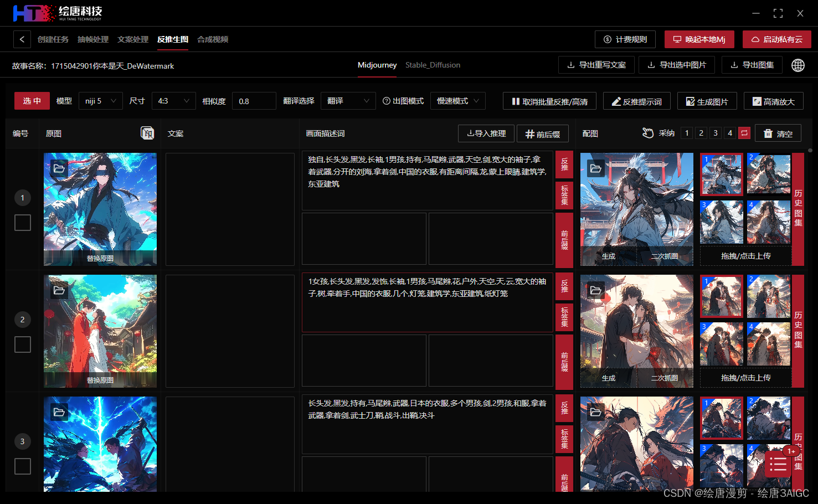This screenshot has width=818, height=504.
Task: Select row 1 candidate thumbnail 2
Action: [x=769, y=174]
